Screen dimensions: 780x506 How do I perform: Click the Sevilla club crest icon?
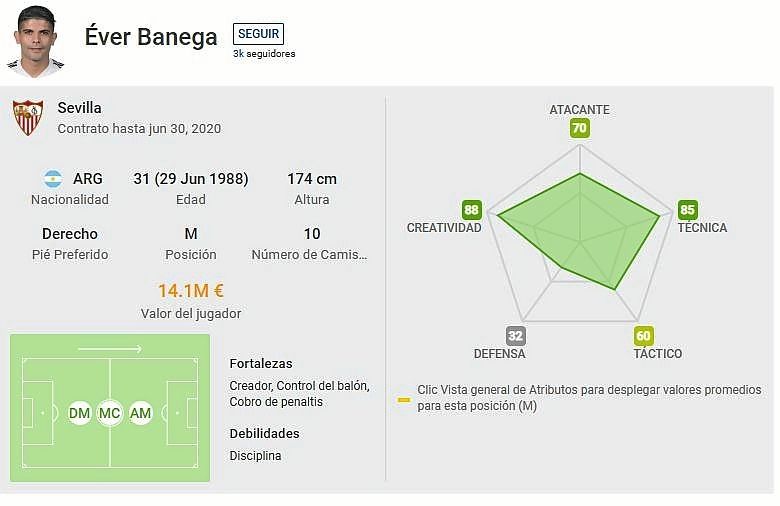(28, 117)
